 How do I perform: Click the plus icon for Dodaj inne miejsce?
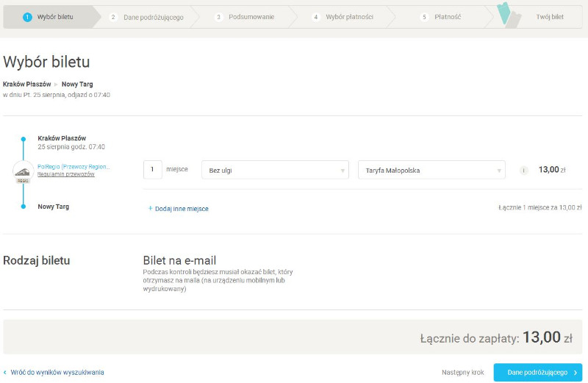[x=150, y=209]
